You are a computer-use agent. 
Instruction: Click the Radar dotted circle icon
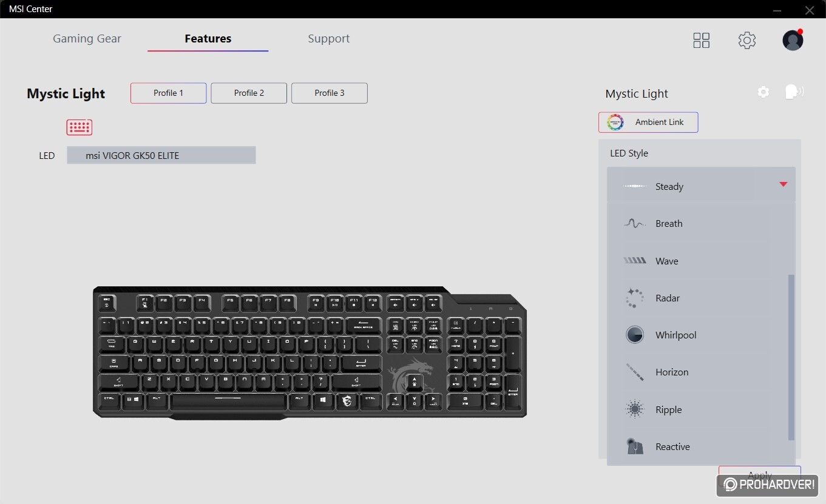(x=635, y=298)
